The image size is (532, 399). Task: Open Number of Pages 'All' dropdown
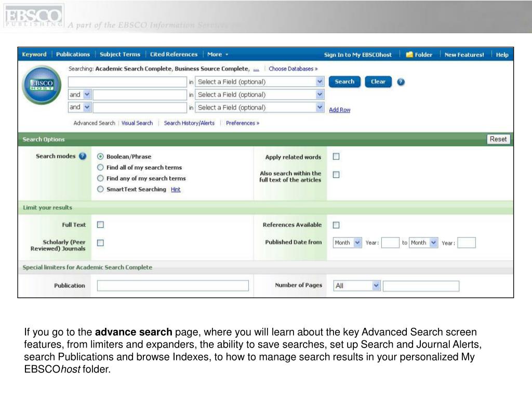click(x=357, y=286)
